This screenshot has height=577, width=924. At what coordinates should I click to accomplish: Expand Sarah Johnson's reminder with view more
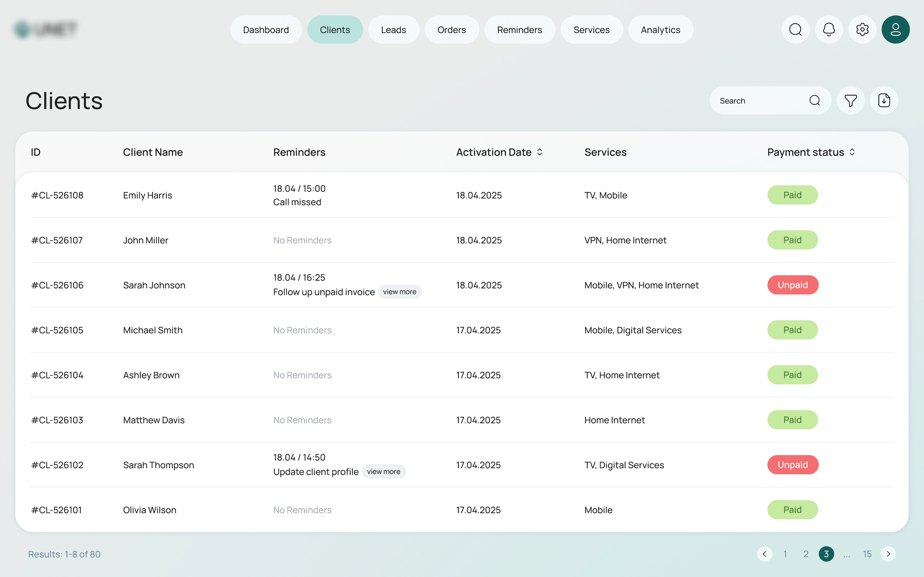(399, 292)
